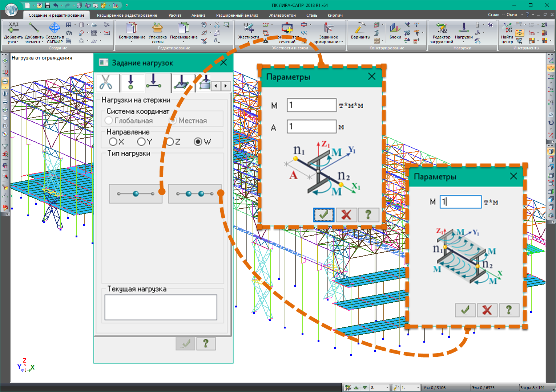This screenshot has height=392, width=556.
Task: Open the Reinforced concrete (Железобетон) tab
Action: tap(282, 15)
